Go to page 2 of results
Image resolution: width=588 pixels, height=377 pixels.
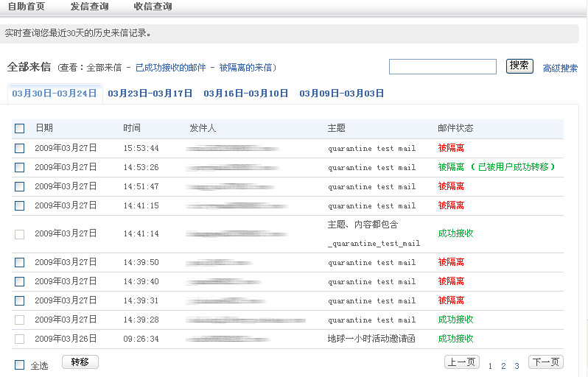click(x=504, y=366)
